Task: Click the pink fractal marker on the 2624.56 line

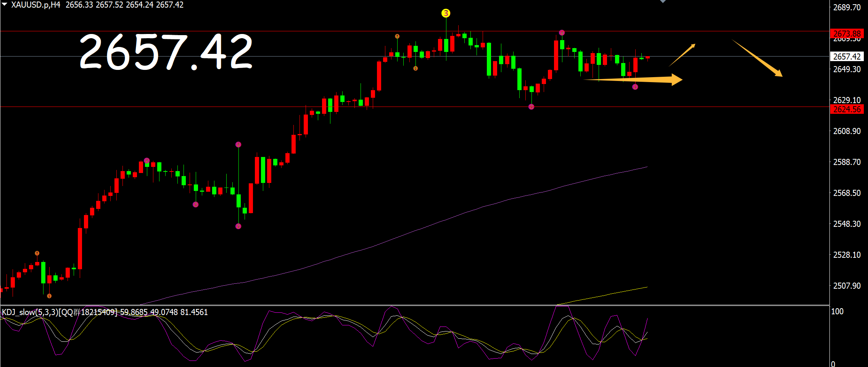Action: (x=531, y=107)
